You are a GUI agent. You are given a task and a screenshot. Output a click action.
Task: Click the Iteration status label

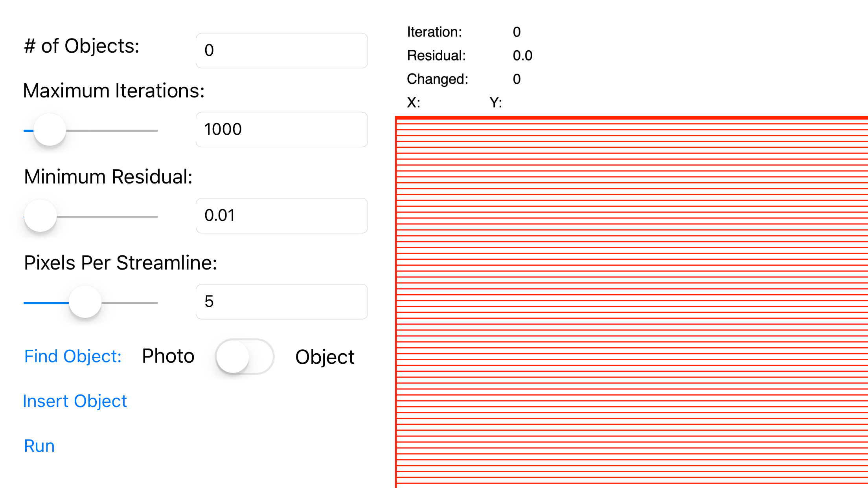(x=434, y=32)
